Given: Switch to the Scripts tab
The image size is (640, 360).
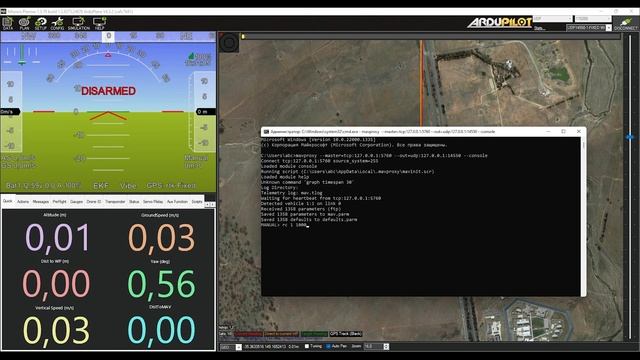Looking at the screenshot, I should (197, 202).
